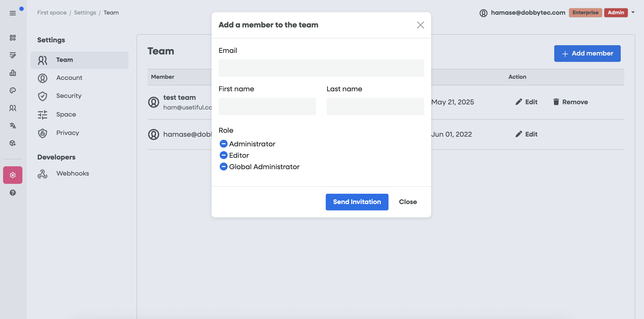Select the Editor role option
Image resolution: width=644 pixels, height=319 pixels.
click(x=223, y=155)
